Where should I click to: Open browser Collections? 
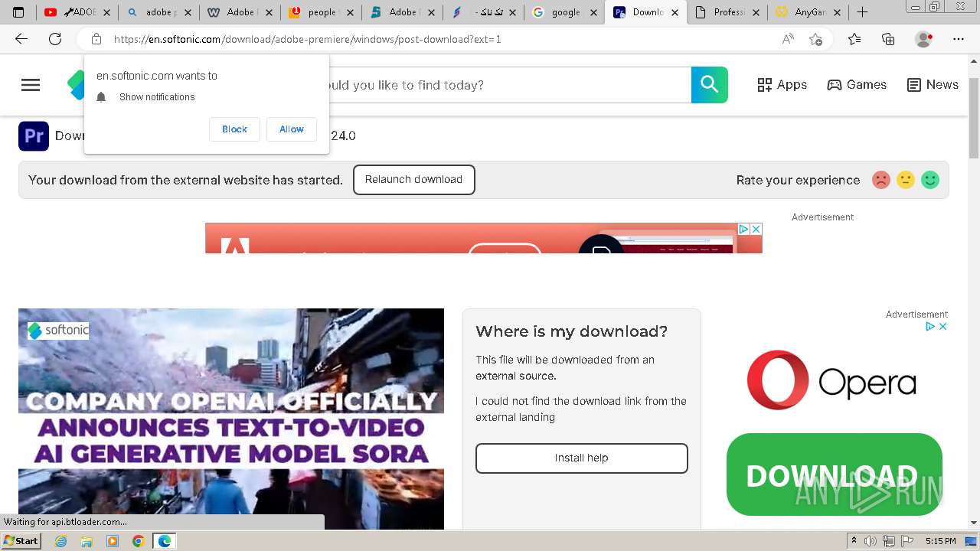[888, 39]
